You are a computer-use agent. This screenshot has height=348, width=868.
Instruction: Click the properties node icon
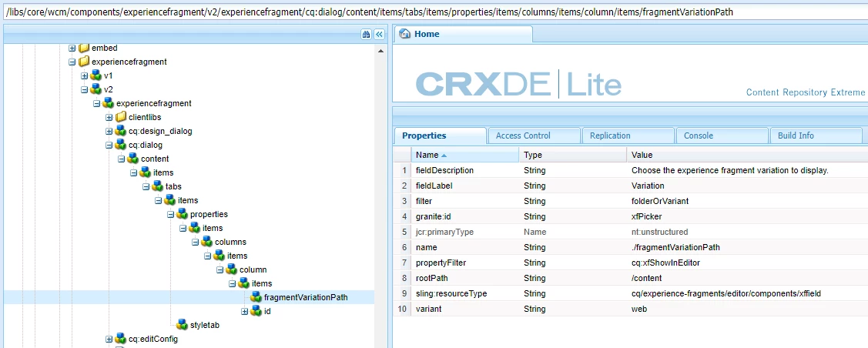(x=182, y=214)
